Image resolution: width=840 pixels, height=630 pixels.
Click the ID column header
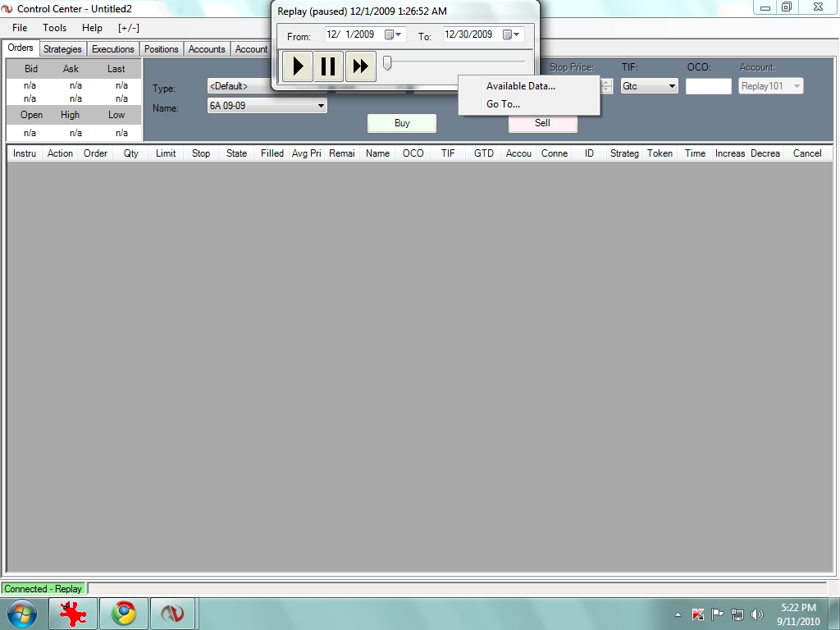pos(589,153)
